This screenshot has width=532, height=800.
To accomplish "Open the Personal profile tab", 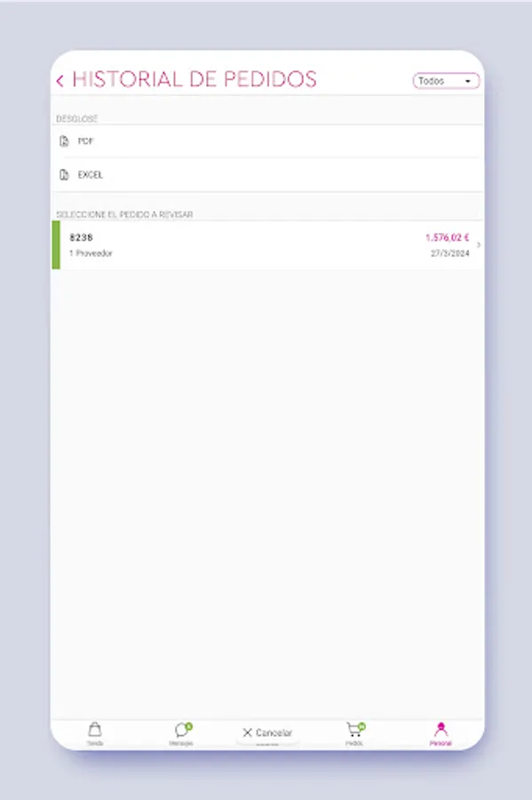I will click(441, 733).
